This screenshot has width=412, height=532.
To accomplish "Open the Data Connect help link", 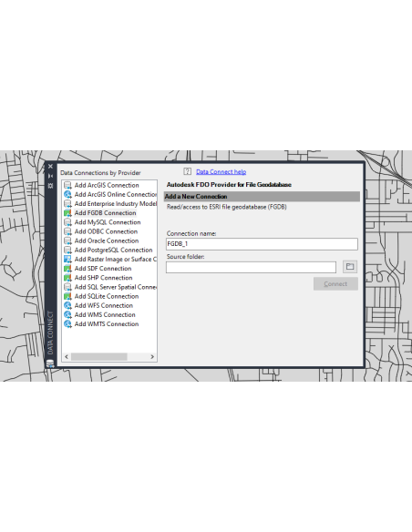I will (x=221, y=171).
